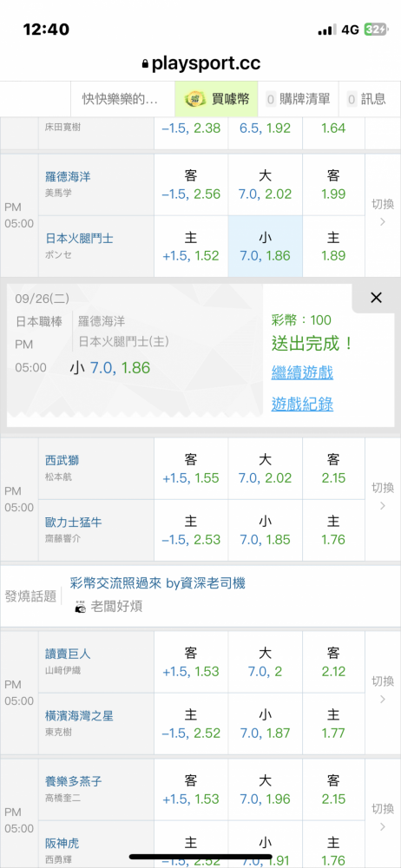Tap the 老闆好煩 author avatar icon

[81, 607]
